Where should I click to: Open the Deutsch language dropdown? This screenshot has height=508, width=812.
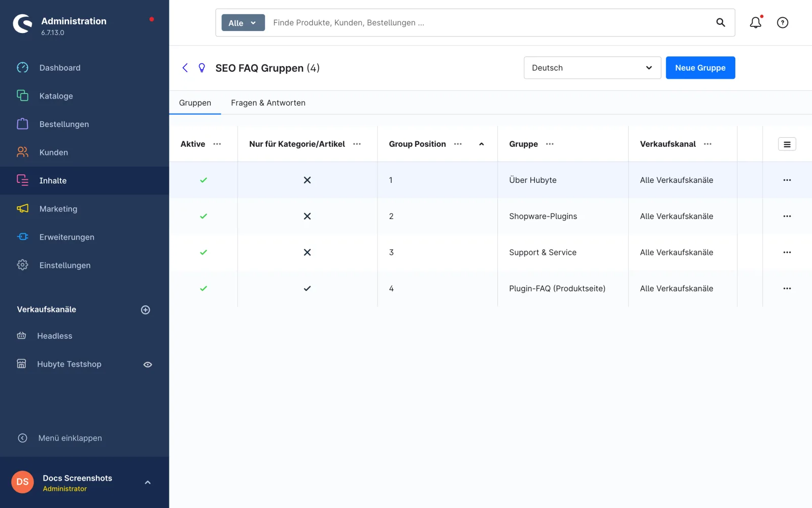[x=592, y=68]
